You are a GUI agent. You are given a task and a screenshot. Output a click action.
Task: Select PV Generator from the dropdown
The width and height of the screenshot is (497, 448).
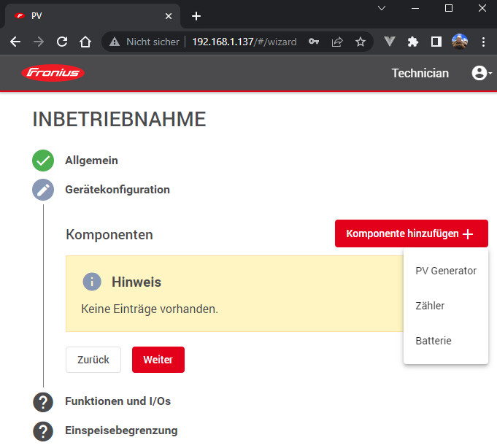point(445,271)
